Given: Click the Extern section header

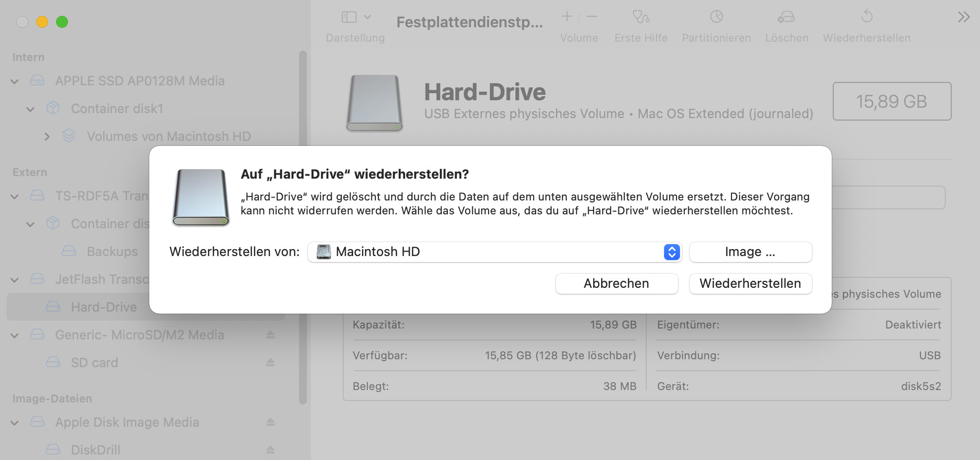Looking at the screenshot, I should tap(30, 173).
